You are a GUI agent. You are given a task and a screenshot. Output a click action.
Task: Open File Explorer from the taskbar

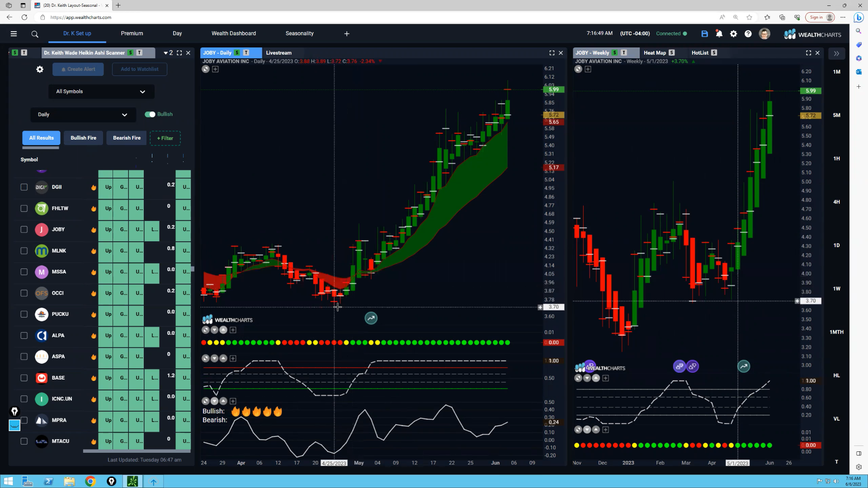(x=69, y=481)
